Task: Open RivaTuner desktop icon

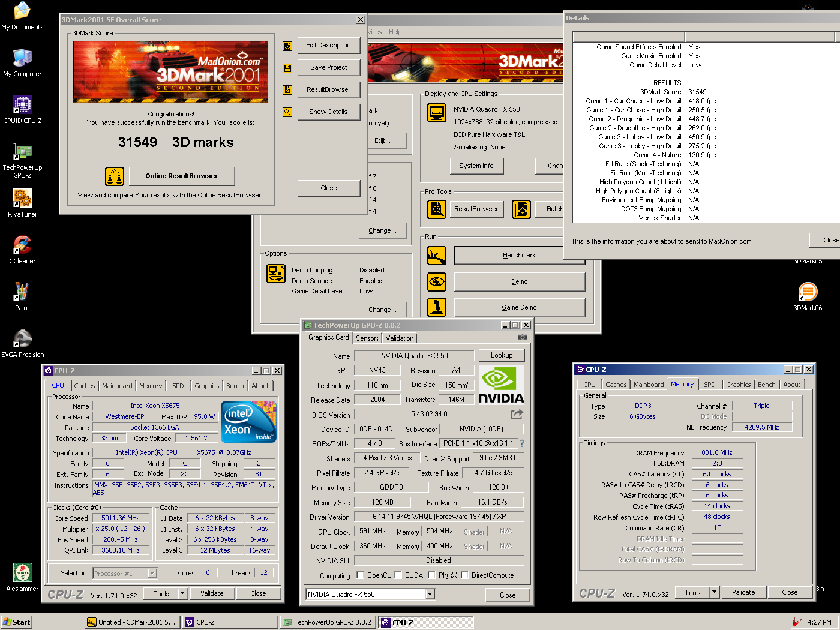Action: (22, 203)
